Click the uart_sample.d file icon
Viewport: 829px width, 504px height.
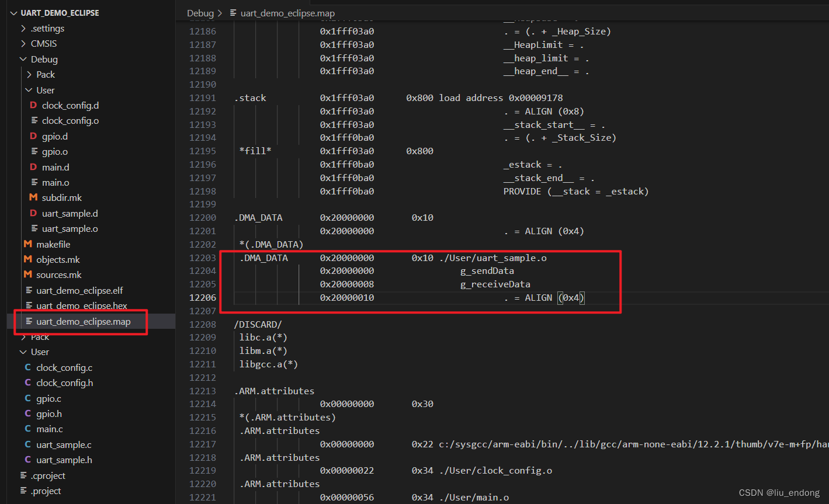33,213
